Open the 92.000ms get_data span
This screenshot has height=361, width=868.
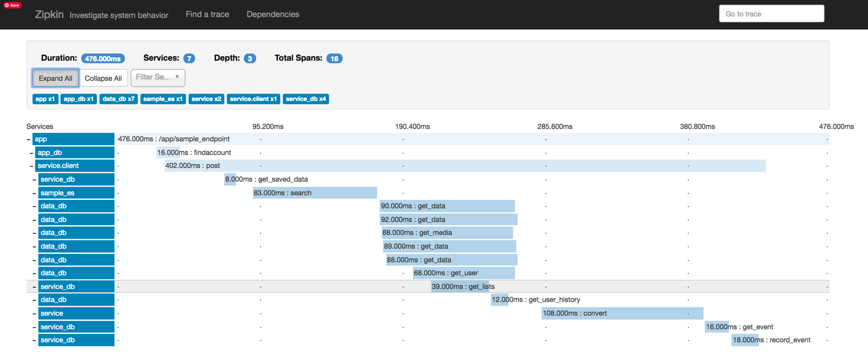click(x=448, y=219)
